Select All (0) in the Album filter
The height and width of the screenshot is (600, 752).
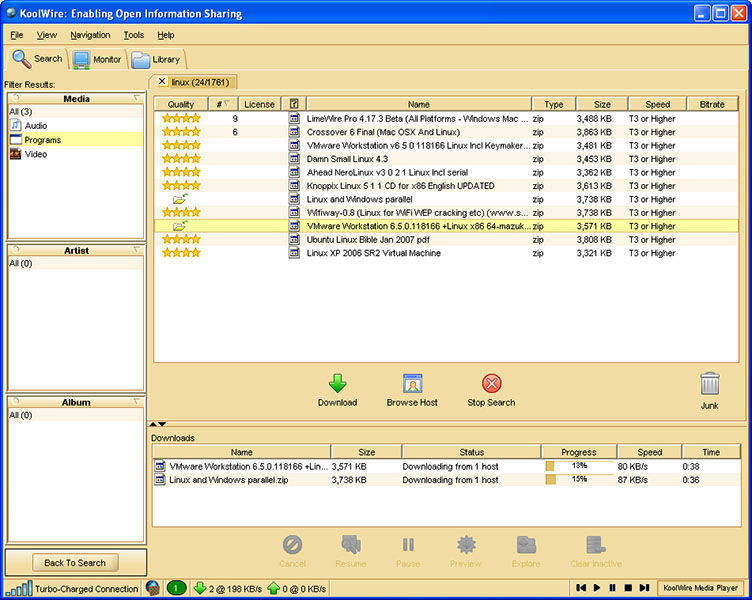pyautogui.click(x=76, y=415)
